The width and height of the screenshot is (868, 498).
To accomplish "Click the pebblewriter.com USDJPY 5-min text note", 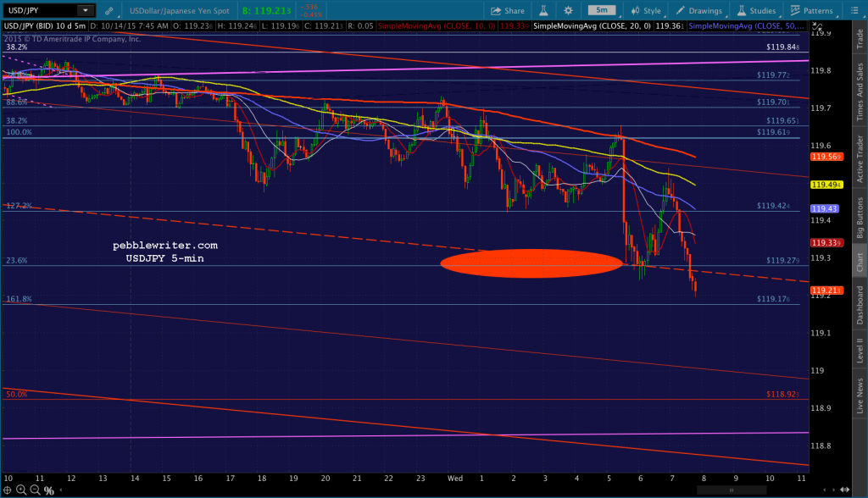I will click(x=165, y=252).
